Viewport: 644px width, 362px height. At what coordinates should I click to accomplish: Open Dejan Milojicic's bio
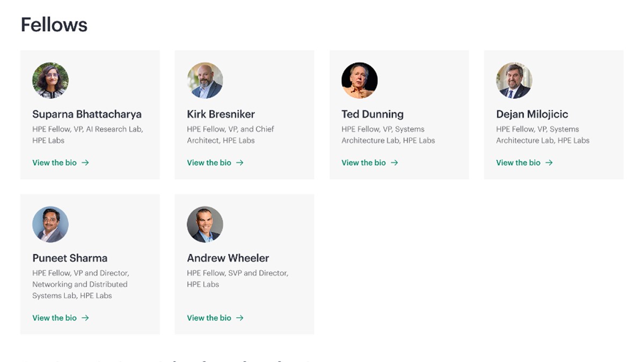(x=517, y=162)
